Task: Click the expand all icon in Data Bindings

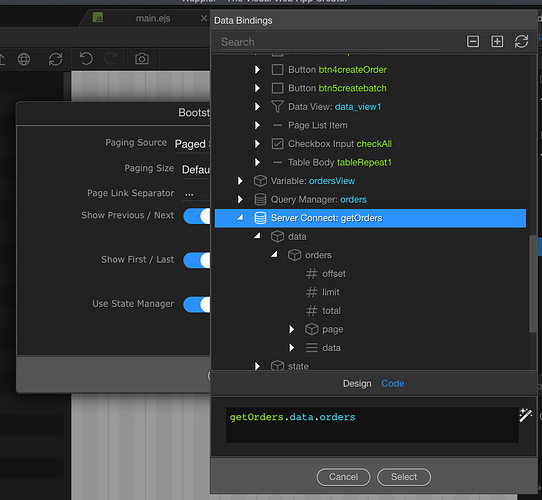Action: [497, 41]
